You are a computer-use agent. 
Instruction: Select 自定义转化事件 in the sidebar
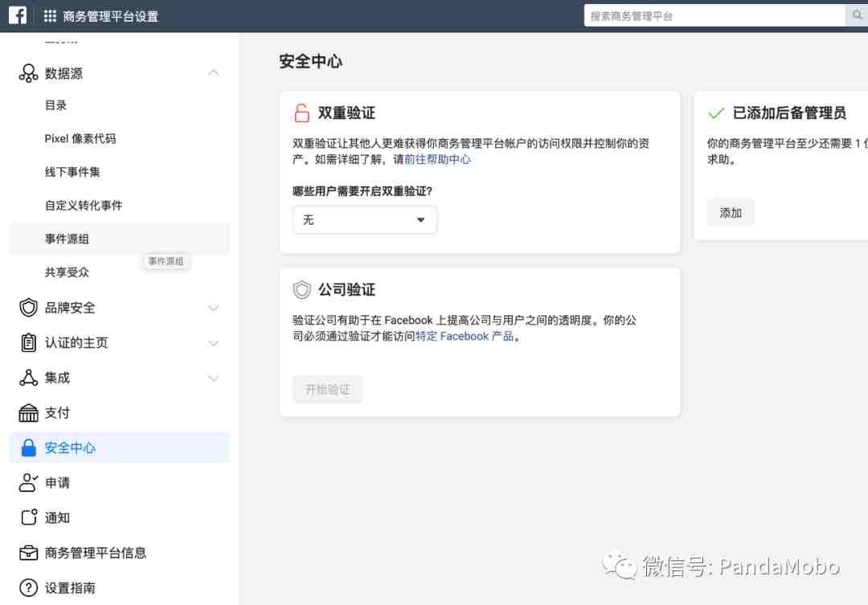pos(84,206)
